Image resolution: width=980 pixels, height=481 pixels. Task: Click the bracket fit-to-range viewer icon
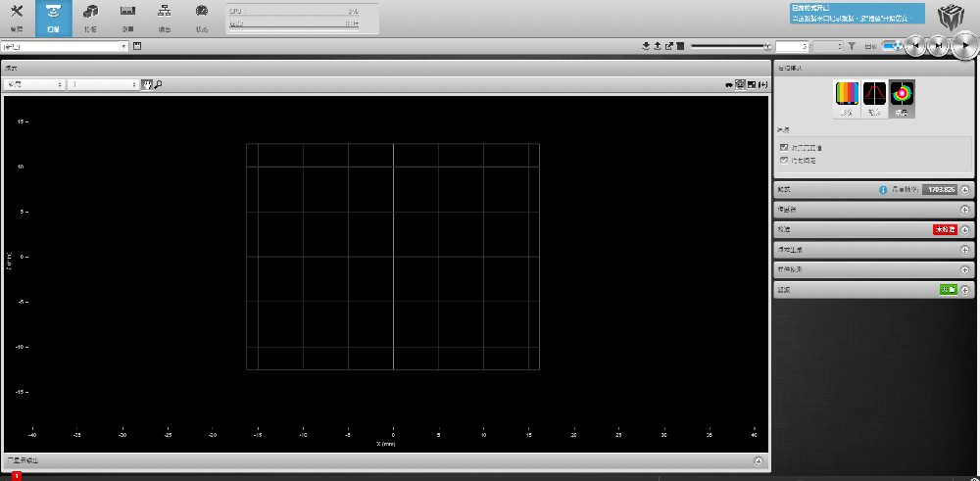tap(762, 85)
